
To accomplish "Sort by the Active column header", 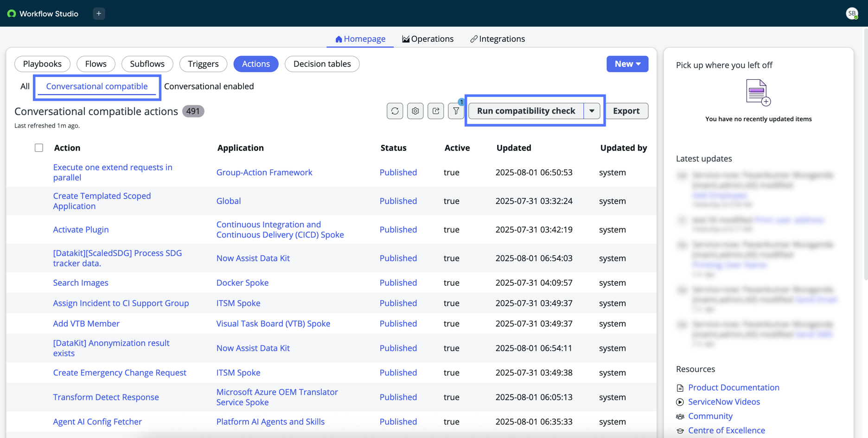I will point(457,148).
